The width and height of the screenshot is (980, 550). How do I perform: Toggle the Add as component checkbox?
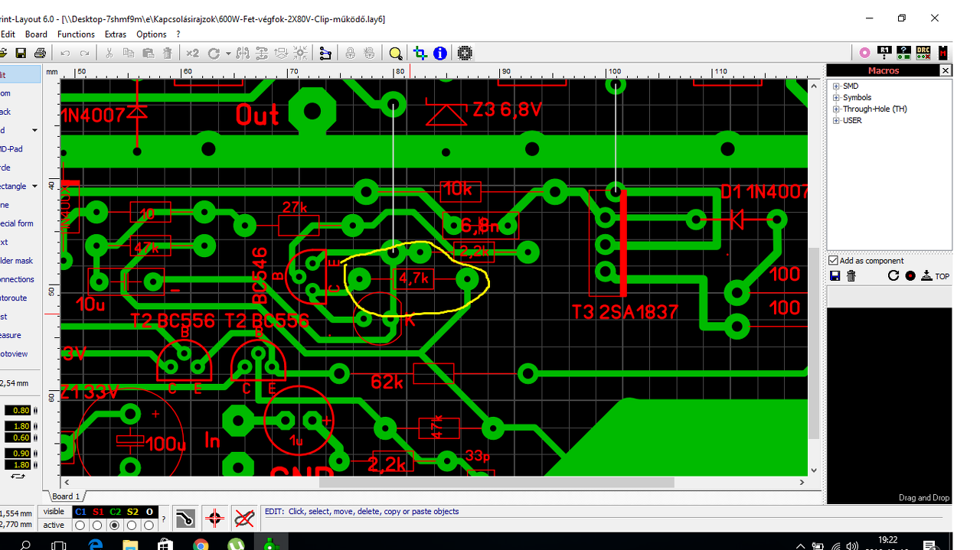click(x=834, y=260)
